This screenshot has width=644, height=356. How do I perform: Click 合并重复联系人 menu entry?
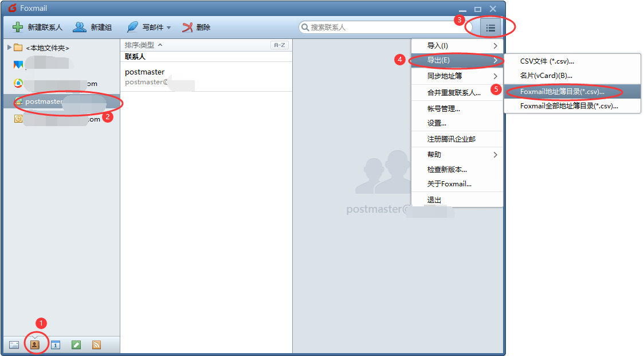point(454,93)
